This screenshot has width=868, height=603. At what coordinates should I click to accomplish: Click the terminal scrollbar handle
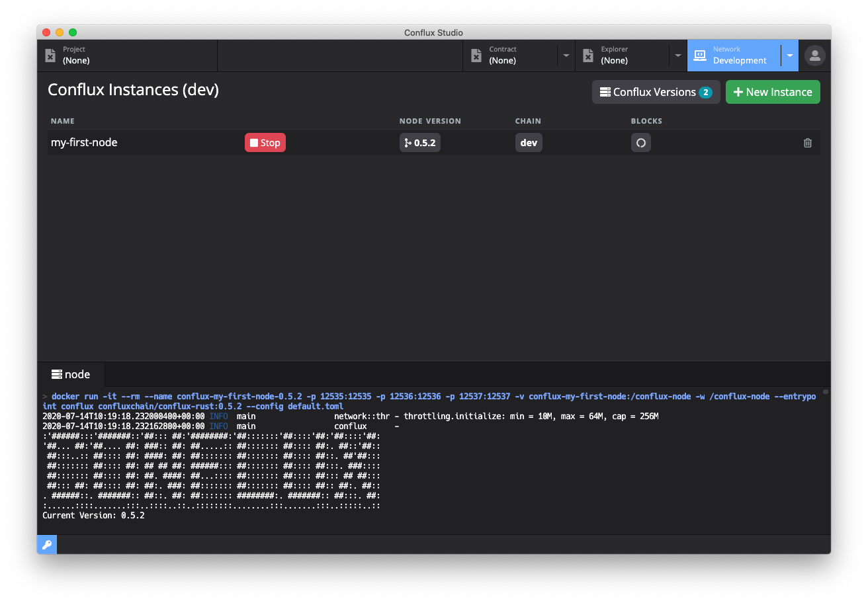(826, 392)
